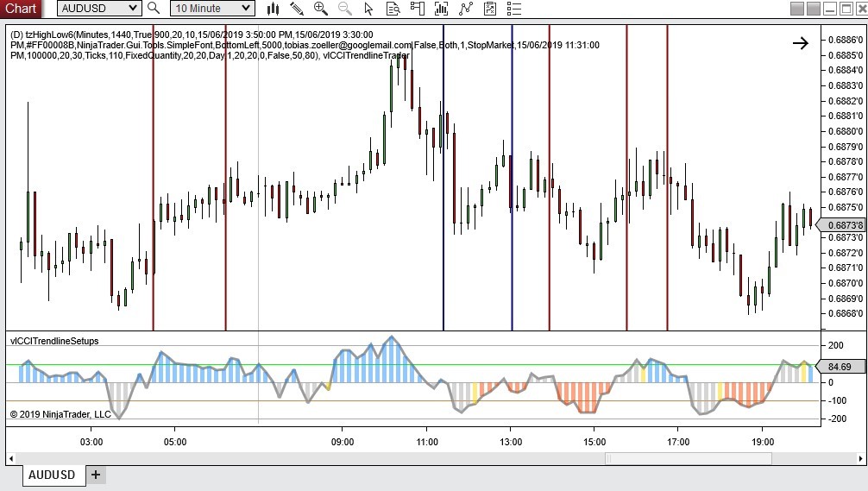Open the AUDUSD instrument dropdown
Viewport: 868px width, 491px height.
(x=98, y=9)
